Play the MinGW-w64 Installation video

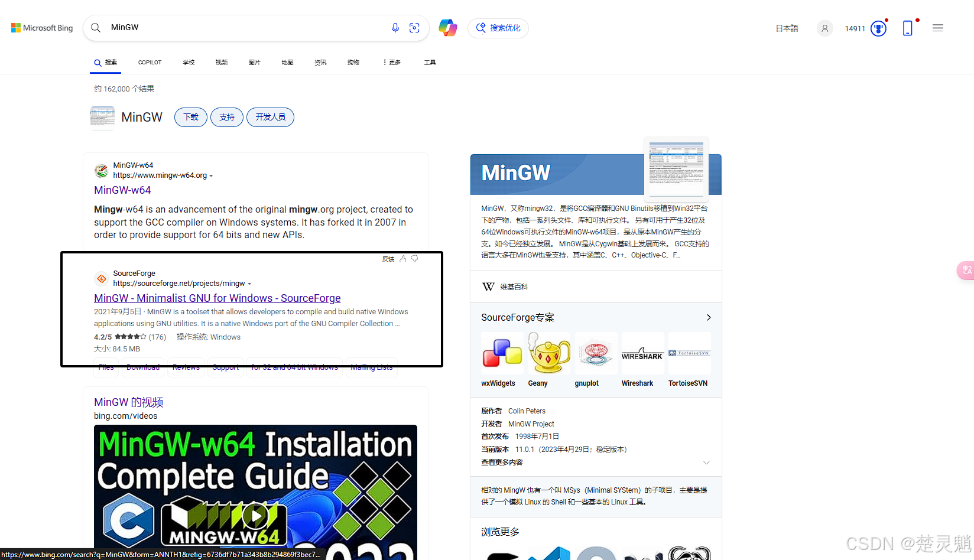(255, 516)
